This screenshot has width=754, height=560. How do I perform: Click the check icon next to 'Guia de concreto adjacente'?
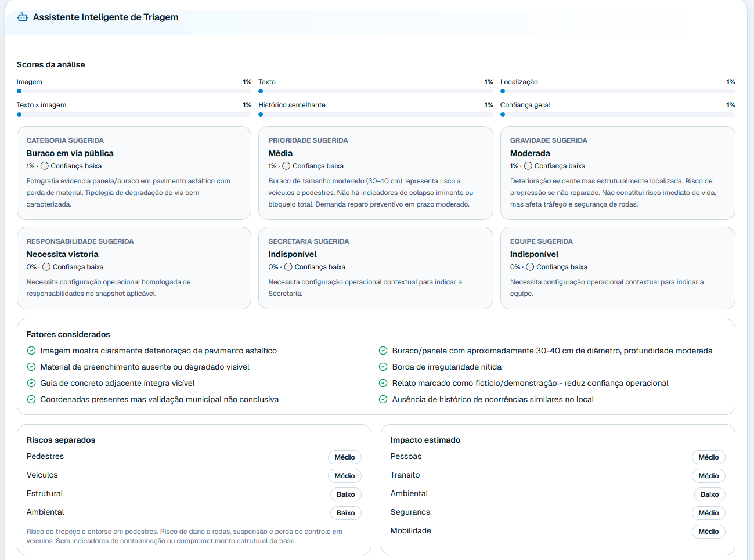pyautogui.click(x=31, y=383)
